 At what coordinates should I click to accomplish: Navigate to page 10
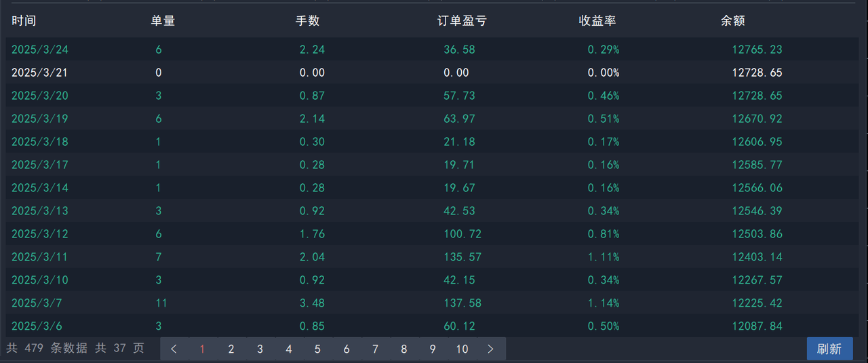point(462,349)
